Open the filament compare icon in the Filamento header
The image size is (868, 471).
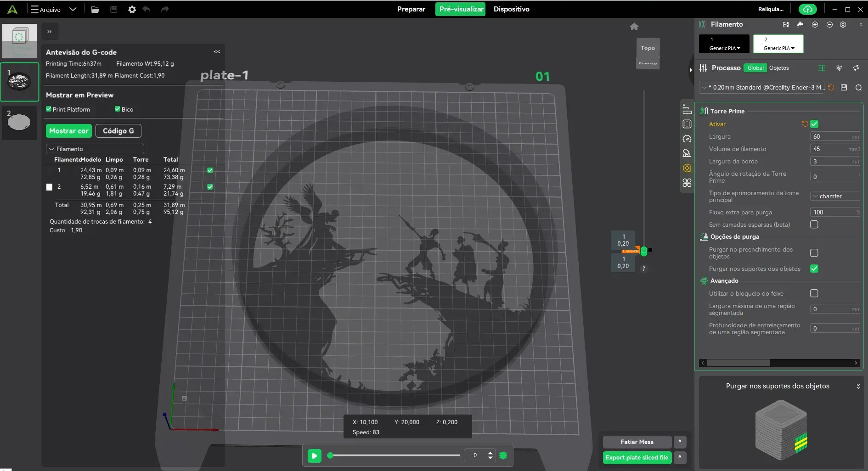786,24
